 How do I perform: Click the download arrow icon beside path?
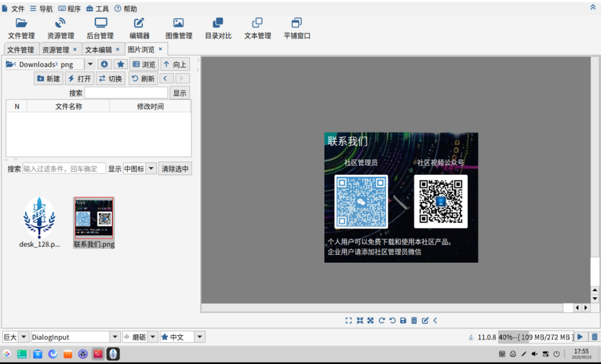(x=104, y=65)
